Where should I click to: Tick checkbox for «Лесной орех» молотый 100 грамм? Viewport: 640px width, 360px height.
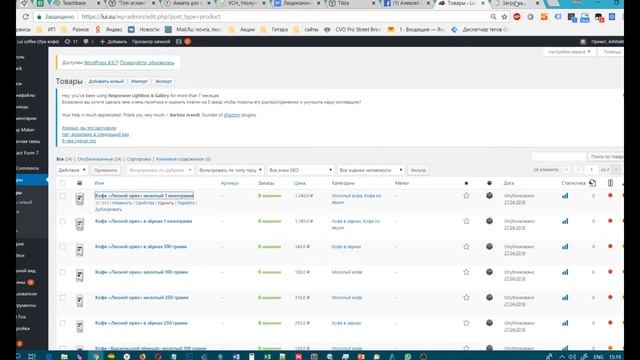coord(62,272)
